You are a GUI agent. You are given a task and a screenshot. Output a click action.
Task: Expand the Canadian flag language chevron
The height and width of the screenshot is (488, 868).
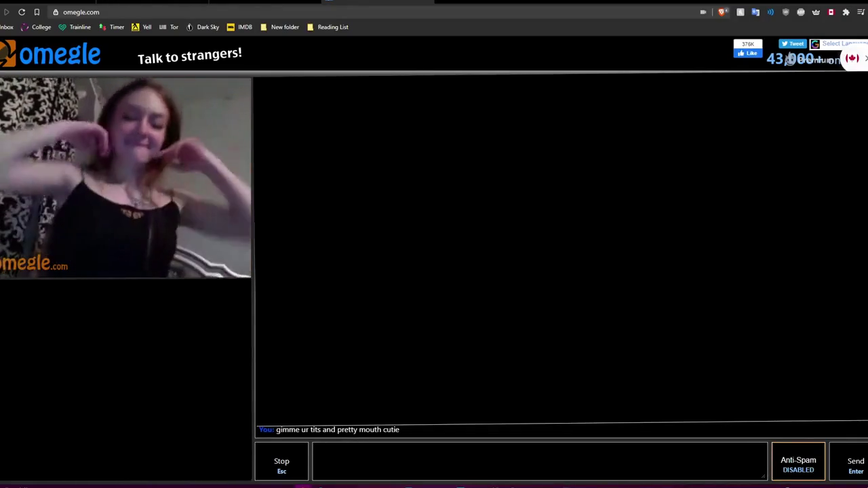tap(866, 58)
